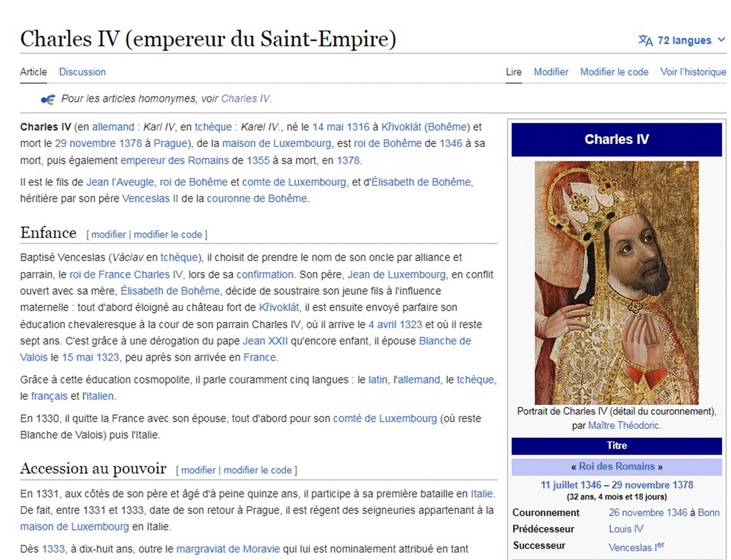Open the latin language link
The height and width of the screenshot is (560, 731).
(378, 380)
